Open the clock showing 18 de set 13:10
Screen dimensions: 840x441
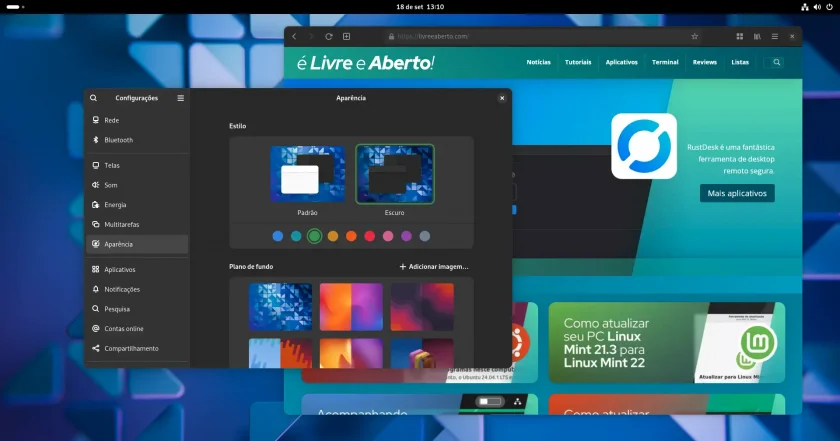tap(420, 7)
